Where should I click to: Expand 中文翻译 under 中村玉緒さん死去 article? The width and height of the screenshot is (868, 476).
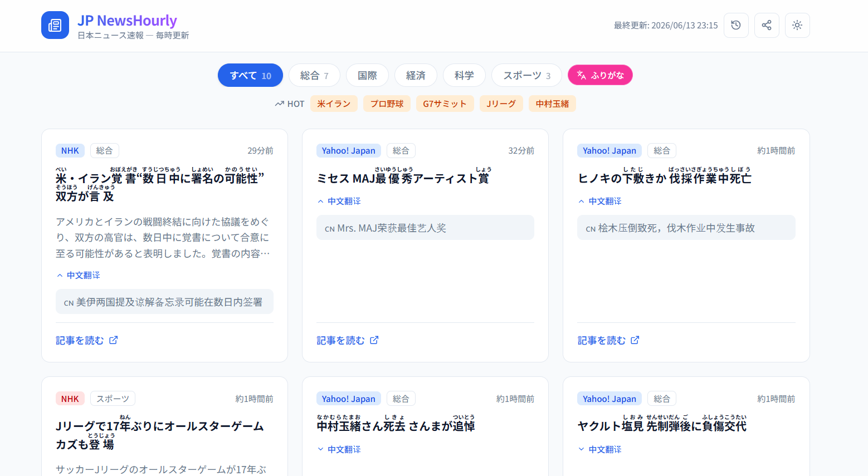click(x=339, y=449)
